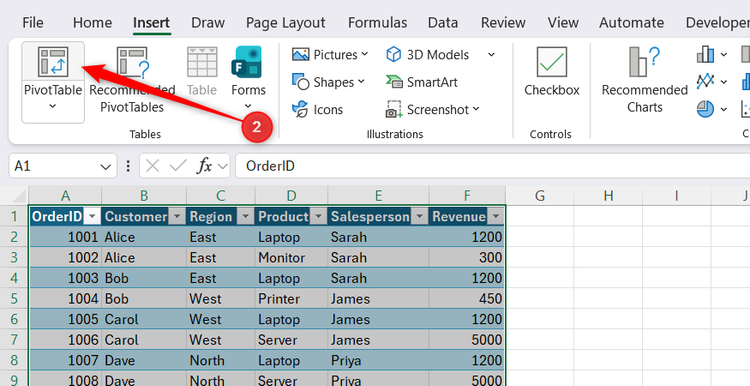Switch to the Home tab
Image resolution: width=750 pixels, height=386 pixels.
tap(92, 22)
